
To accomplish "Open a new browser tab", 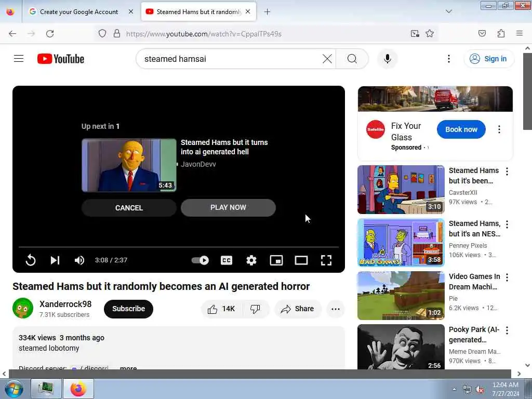I will [267, 12].
